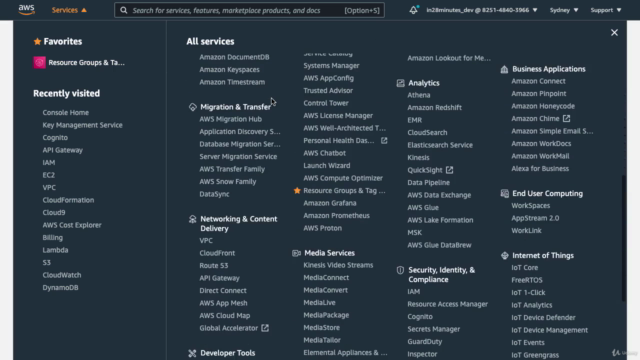
Task: Click the services list scrollbar
Action: [x=623, y=239]
